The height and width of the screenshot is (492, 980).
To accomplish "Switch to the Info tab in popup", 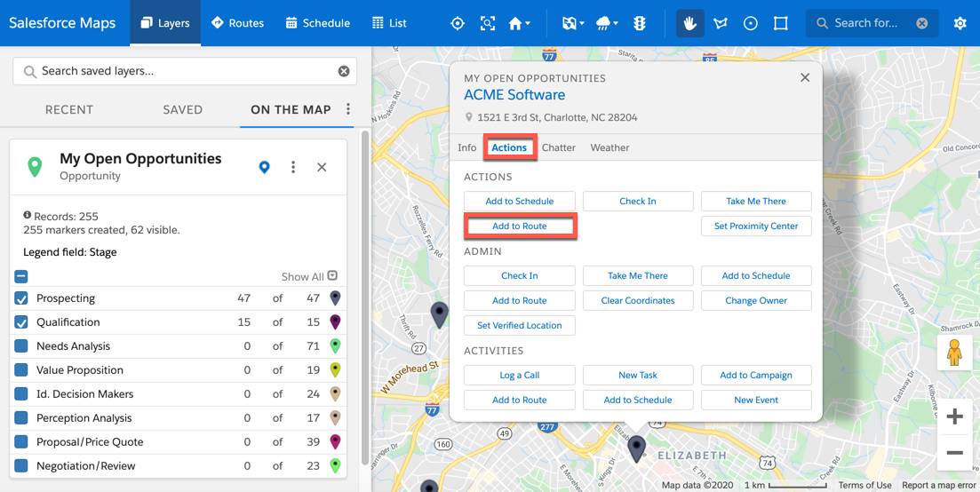I will click(466, 148).
